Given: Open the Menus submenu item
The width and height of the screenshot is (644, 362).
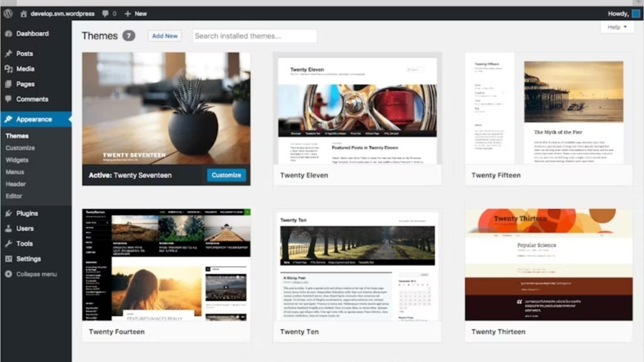Looking at the screenshot, I should (x=15, y=172).
